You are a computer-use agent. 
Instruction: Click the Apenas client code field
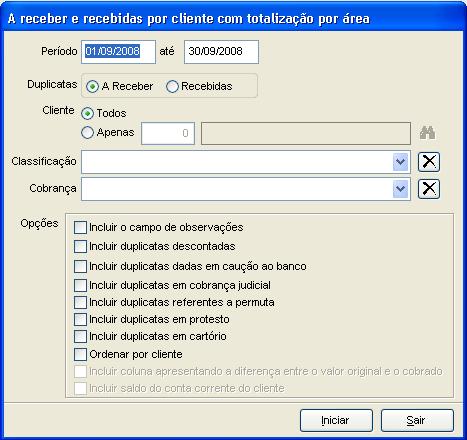pos(168,133)
